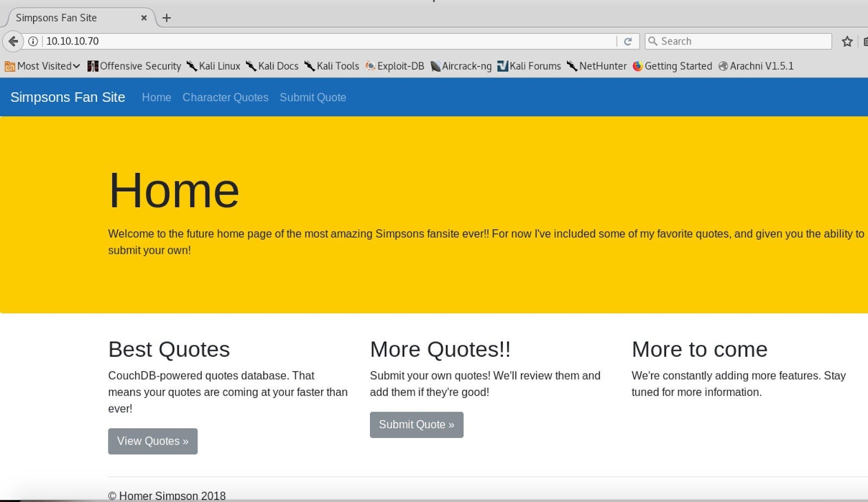Open the Aircrack-ng bookmark label
Viewport: 868px width, 502px height.
pyautogui.click(x=467, y=66)
